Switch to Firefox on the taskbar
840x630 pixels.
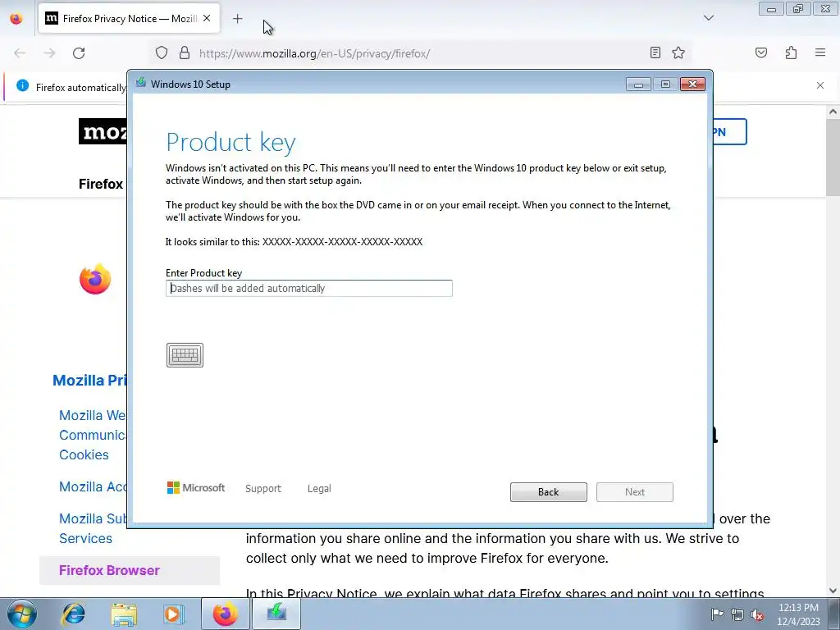click(x=226, y=614)
